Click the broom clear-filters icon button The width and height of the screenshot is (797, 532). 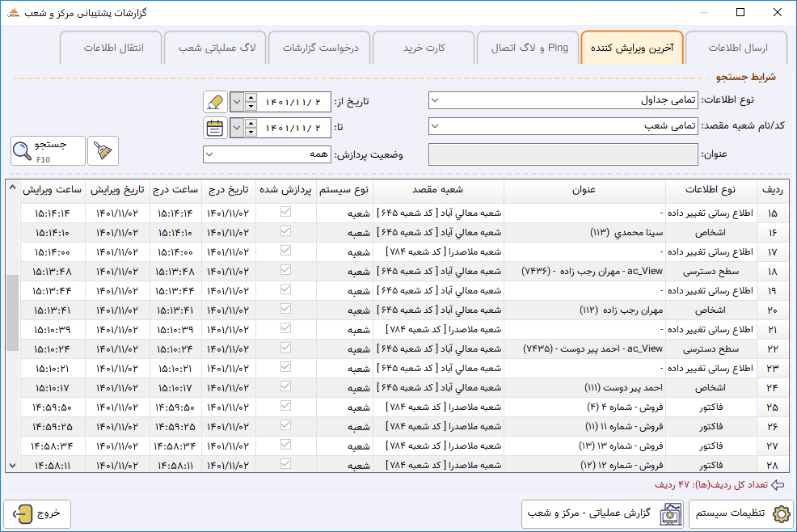[103, 151]
